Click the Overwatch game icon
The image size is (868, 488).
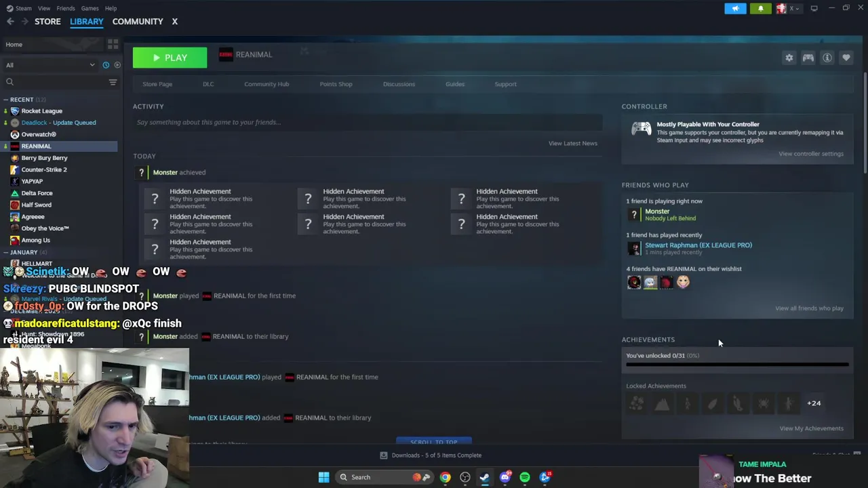click(x=15, y=134)
